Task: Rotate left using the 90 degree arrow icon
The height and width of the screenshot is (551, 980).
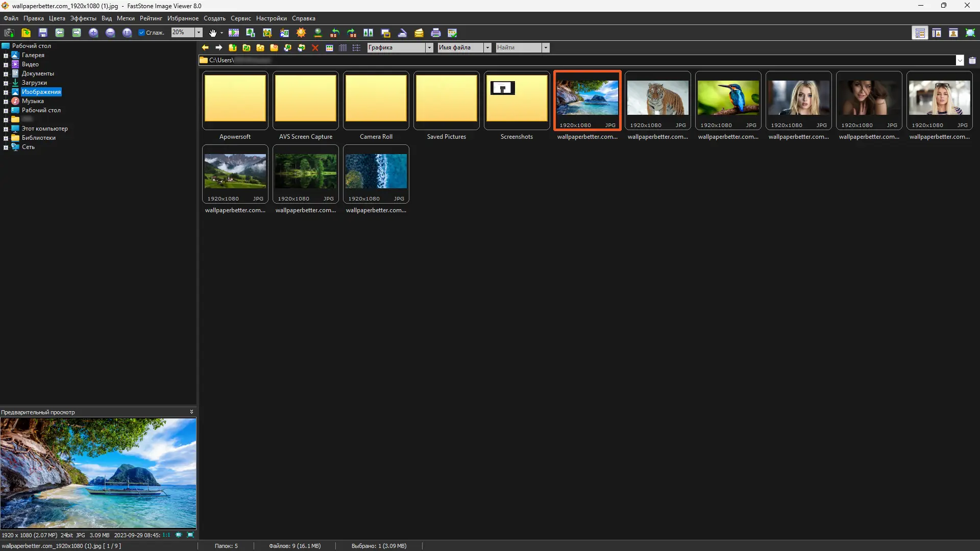Action: 335,33
